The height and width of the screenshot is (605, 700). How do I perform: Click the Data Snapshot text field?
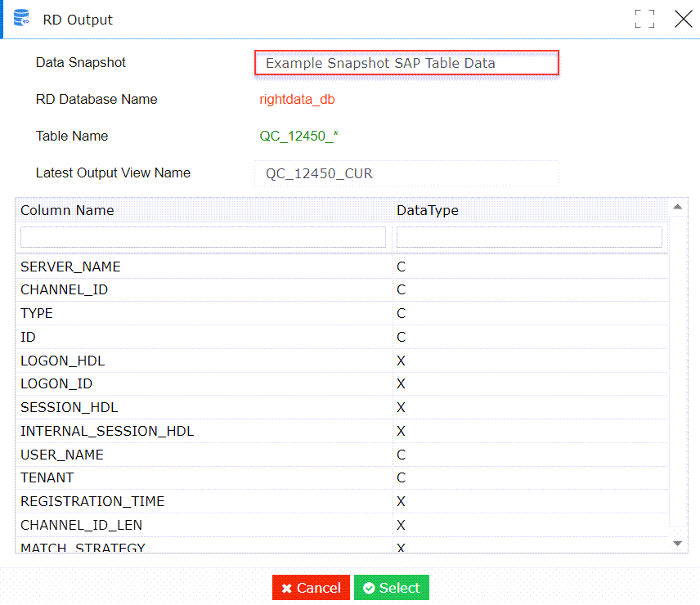[x=406, y=62]
